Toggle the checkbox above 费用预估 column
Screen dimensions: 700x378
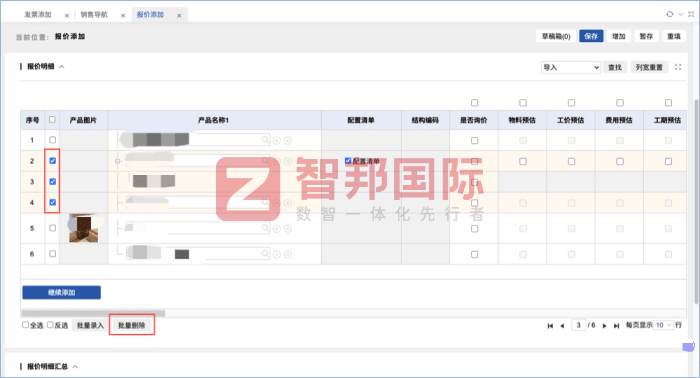tap(620, 103)
